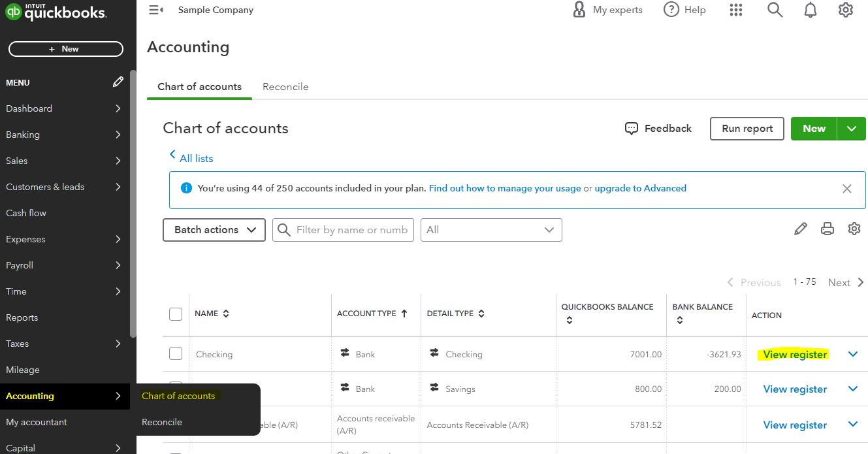Select Reconcile in the Accounting flyout
Screen dimensions: 868x454
point(162,422)
